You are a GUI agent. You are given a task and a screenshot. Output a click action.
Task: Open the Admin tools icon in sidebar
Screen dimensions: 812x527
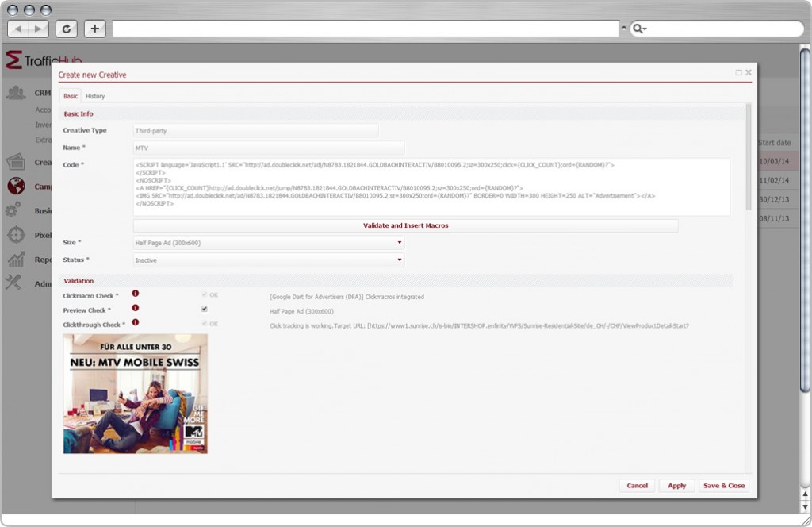point(13,283)
